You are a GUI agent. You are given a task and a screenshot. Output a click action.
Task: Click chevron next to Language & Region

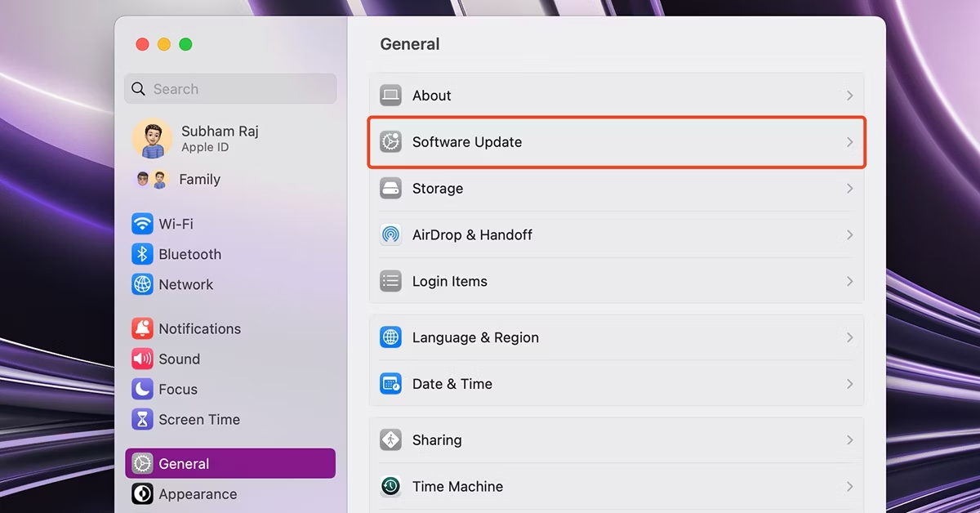(x=849, y=337)
